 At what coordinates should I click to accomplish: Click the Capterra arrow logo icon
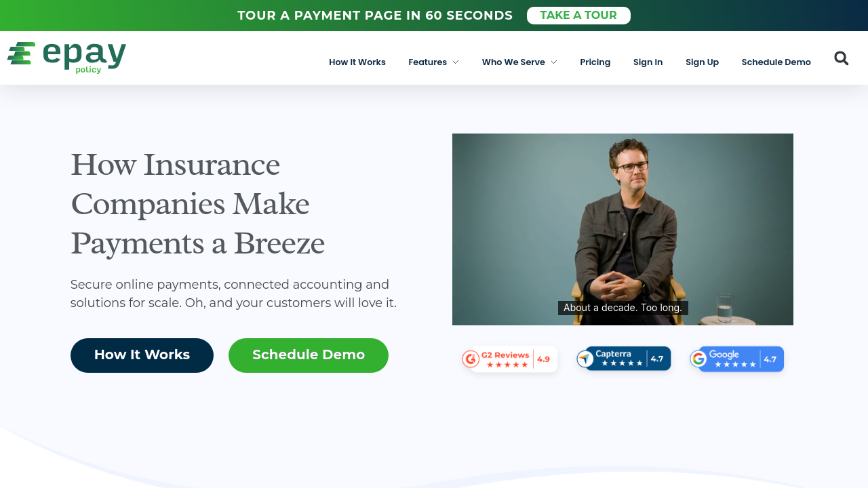click(585, 359)
